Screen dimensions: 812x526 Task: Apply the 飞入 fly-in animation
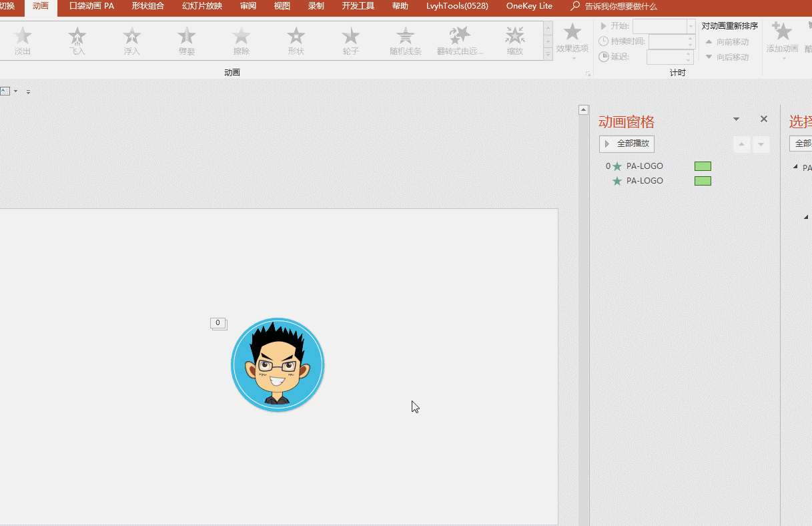pos(77,41)
